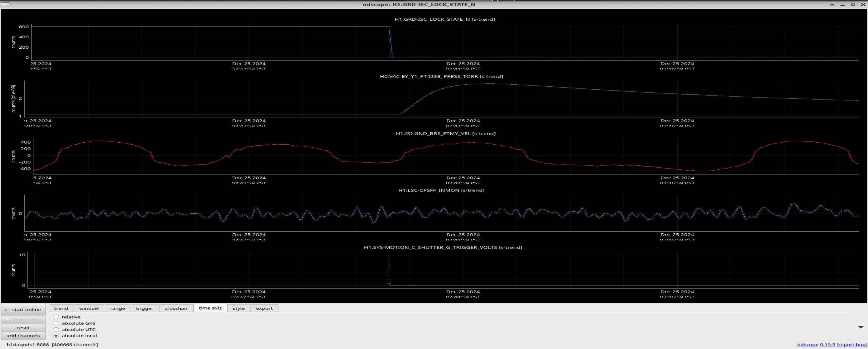Maximize the ndscope window
Viewport: 868px width, 349px height.
(x=853, y=4)
